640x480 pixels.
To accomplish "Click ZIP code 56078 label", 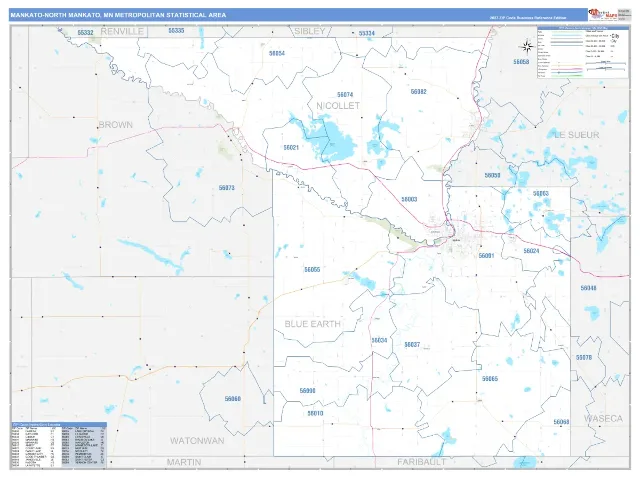I will click(x=584, y=358).
